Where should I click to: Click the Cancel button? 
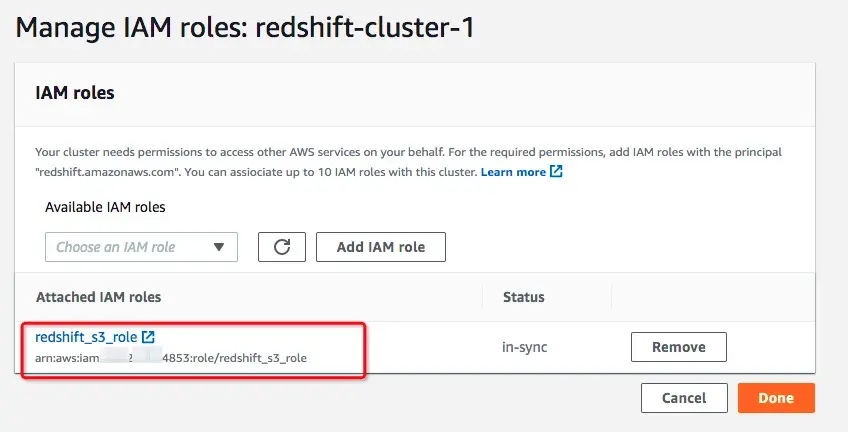[x=683, y=398]
